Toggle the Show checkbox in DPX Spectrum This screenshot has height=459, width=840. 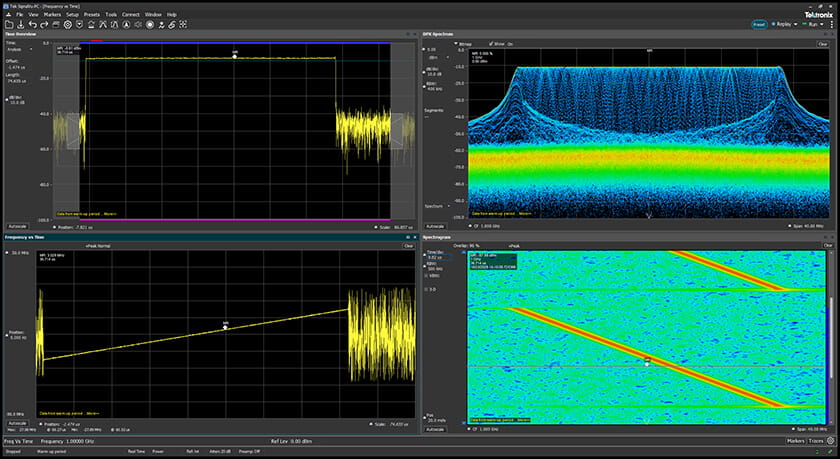click(491, 44)
